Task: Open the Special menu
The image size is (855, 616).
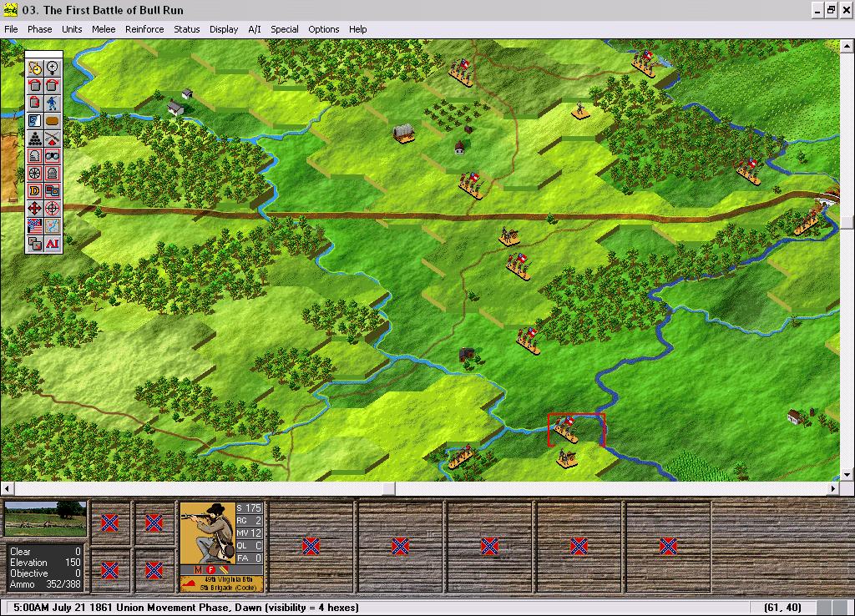Action: pos(285,29)
